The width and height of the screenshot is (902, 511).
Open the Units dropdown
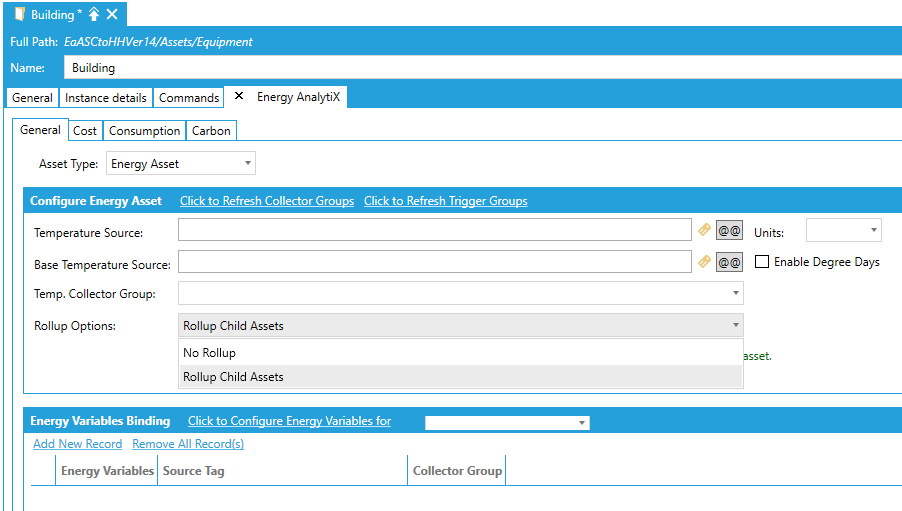(843, 231)
